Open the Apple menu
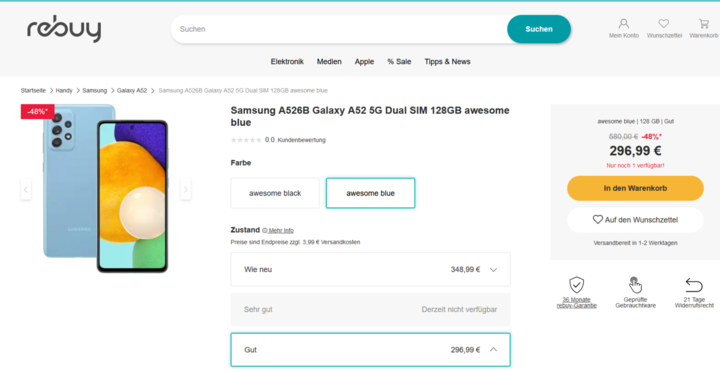The height and width of the screenshot is (372, 720). (x=364, y=62)
